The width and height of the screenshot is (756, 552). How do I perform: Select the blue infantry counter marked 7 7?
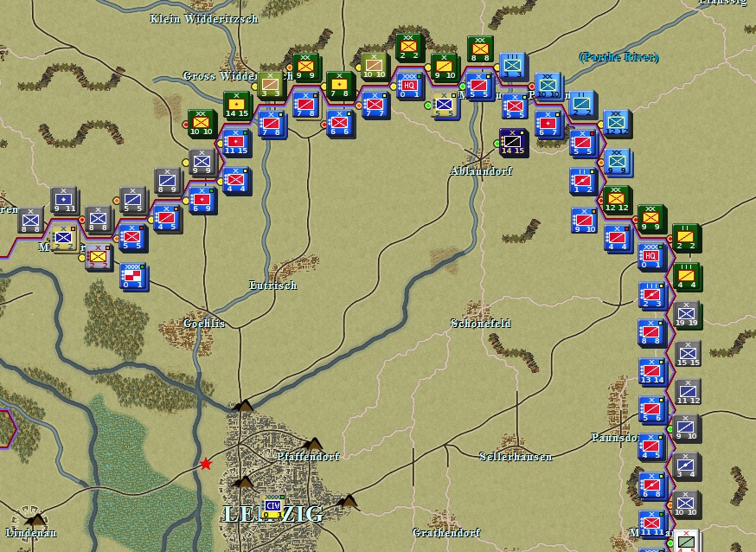375,105
